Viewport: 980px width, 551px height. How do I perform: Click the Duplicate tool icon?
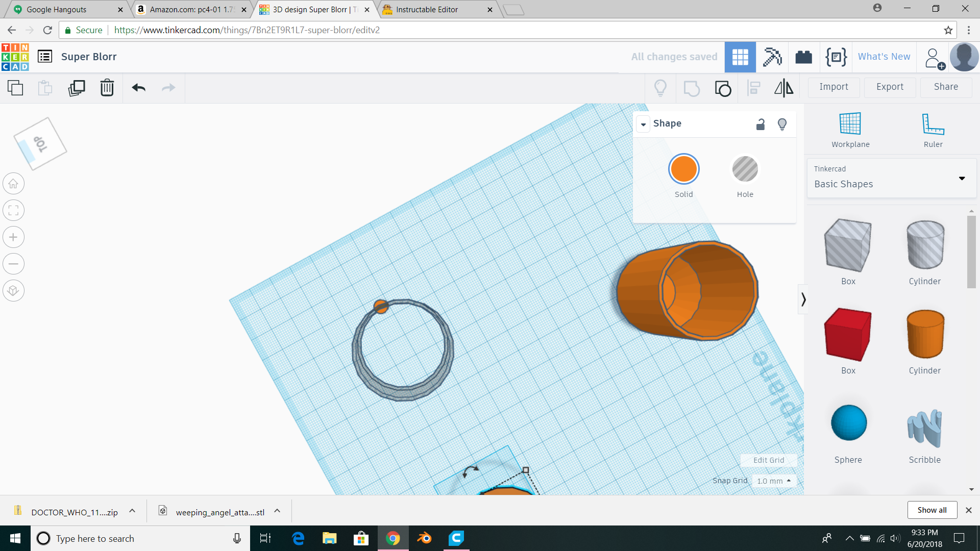pos(77,88)
